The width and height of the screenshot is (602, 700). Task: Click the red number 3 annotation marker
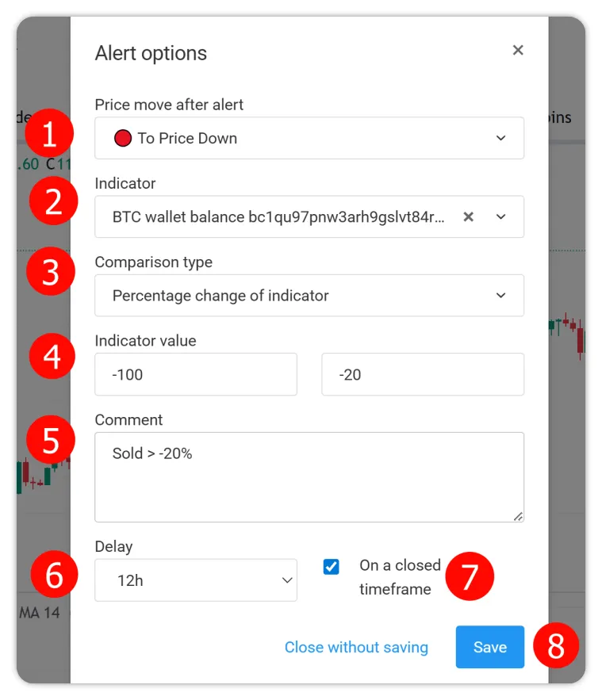coord(50,272)
